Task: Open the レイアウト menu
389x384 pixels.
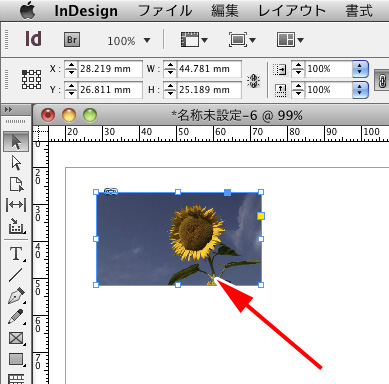Action: [x=292, y=11]
